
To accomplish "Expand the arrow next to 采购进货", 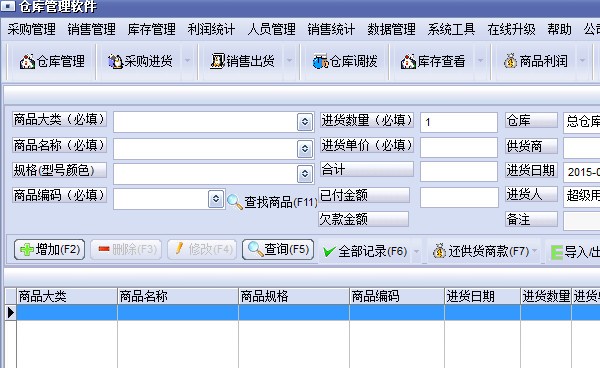I will [x=188, y=60].
